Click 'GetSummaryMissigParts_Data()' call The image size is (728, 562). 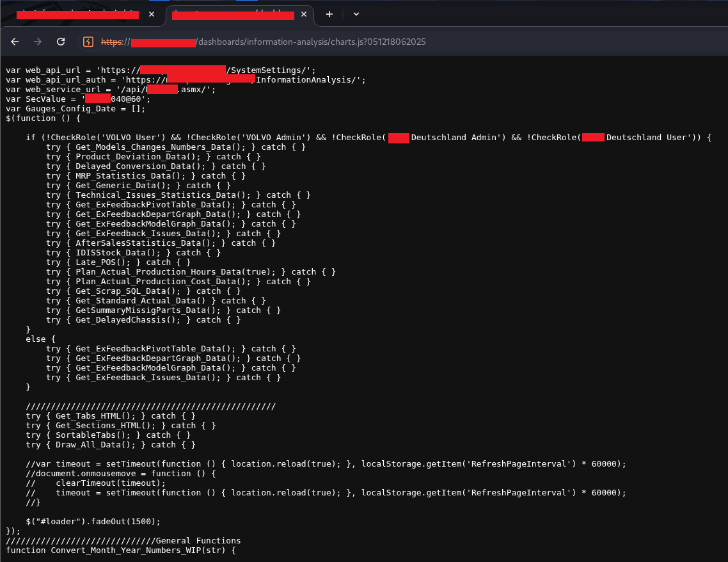coord(148,310)
